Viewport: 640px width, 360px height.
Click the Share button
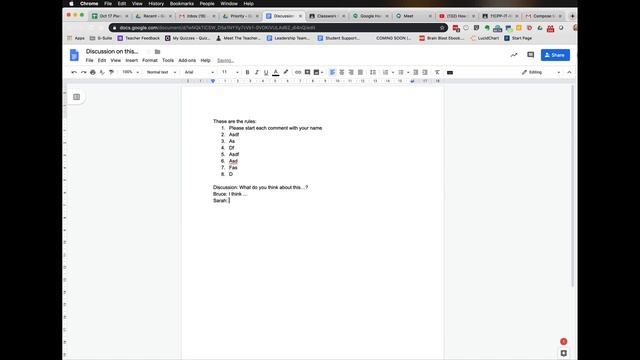tap(555, 55)
